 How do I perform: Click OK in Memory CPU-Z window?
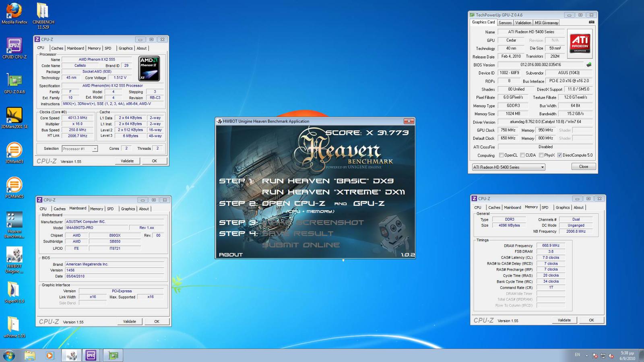tap(591, 320)
